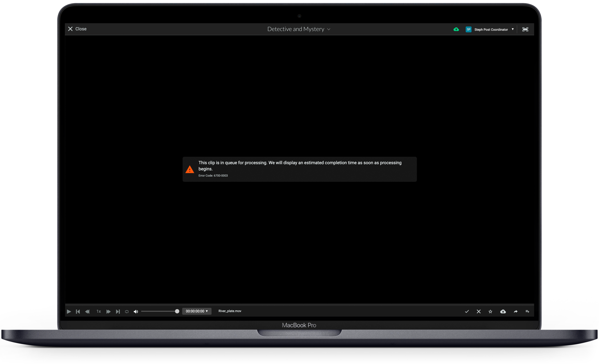
Task: Add the clip to a playlist
Action: [x=527, y=311]
